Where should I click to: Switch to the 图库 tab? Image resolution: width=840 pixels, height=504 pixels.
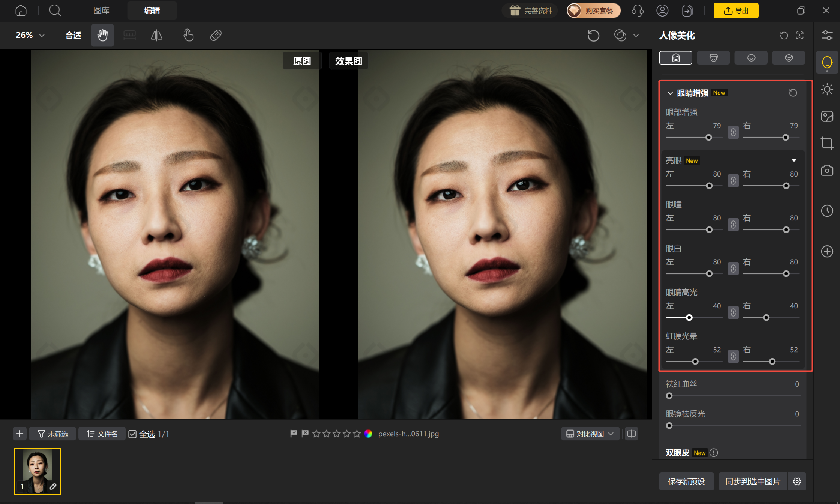point(101,10)
